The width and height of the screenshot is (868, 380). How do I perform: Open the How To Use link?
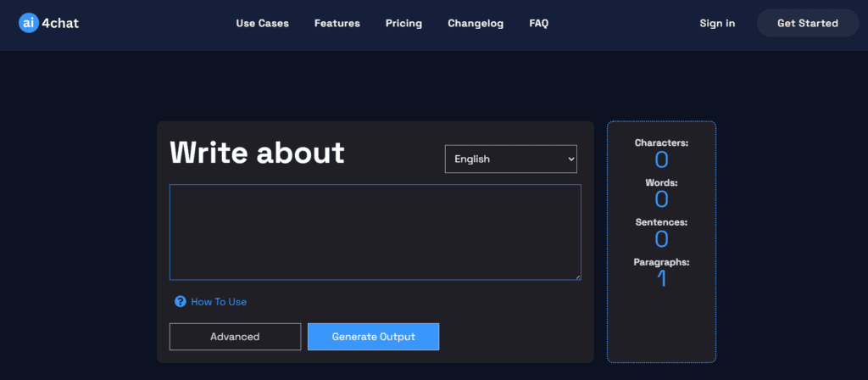click(219, 302)
